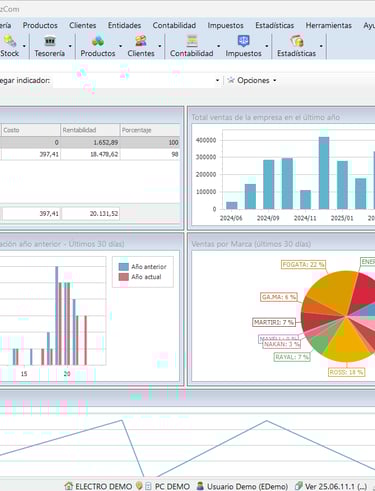This screenshot has width=375, height=491.
Task: Click the ROSS: 18 % pie label
Action: click(346, 372)
